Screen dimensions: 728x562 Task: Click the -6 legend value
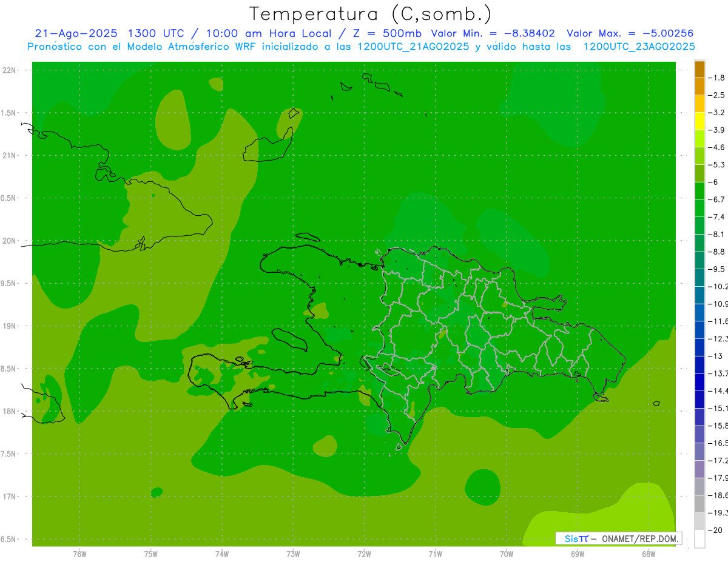click(x=713, y=182)
